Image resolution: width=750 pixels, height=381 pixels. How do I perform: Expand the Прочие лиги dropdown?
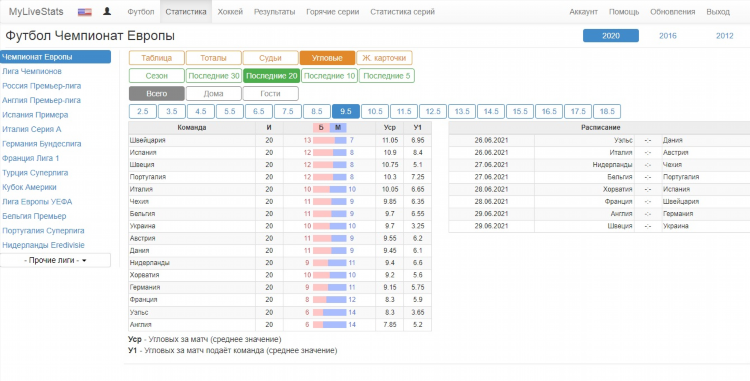point(55,261)
